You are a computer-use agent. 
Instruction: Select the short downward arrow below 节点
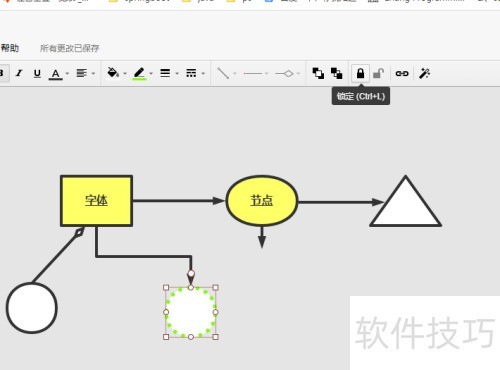click(x=262, y=237)
